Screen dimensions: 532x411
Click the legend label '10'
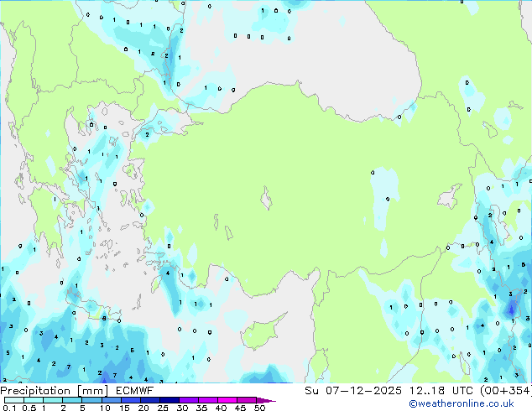(x=105, y=408)
